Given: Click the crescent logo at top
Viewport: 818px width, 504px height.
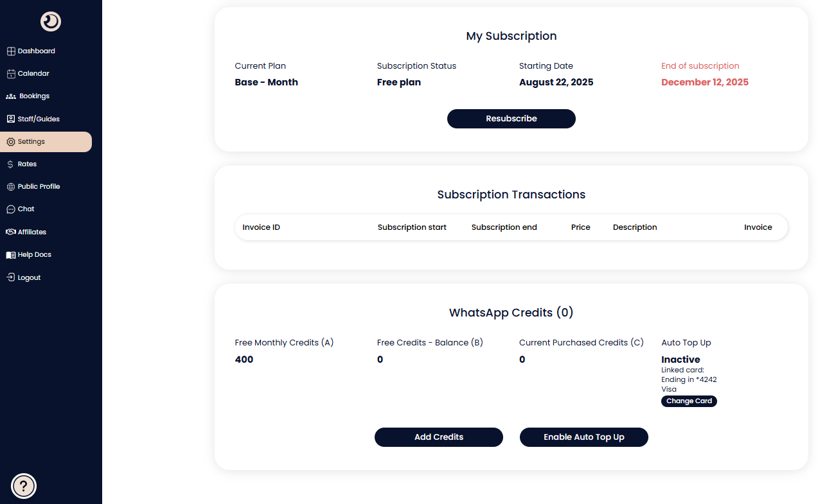Looking at the screenshot, I should click(x=51, y=22).
